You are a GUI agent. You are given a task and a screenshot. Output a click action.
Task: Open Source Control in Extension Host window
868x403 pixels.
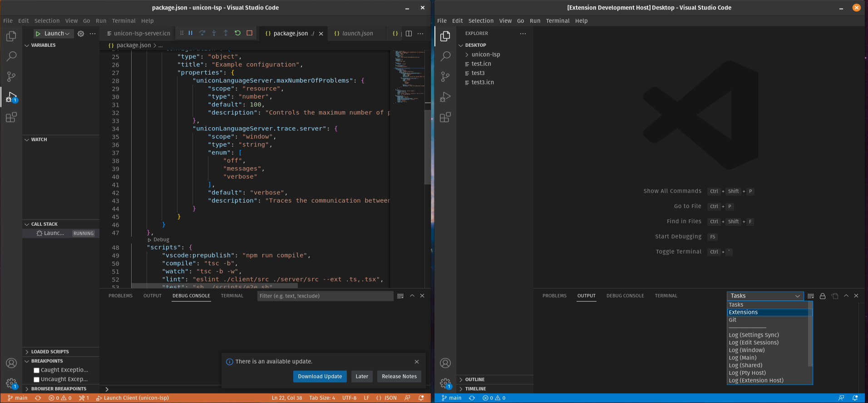(445, 76)
